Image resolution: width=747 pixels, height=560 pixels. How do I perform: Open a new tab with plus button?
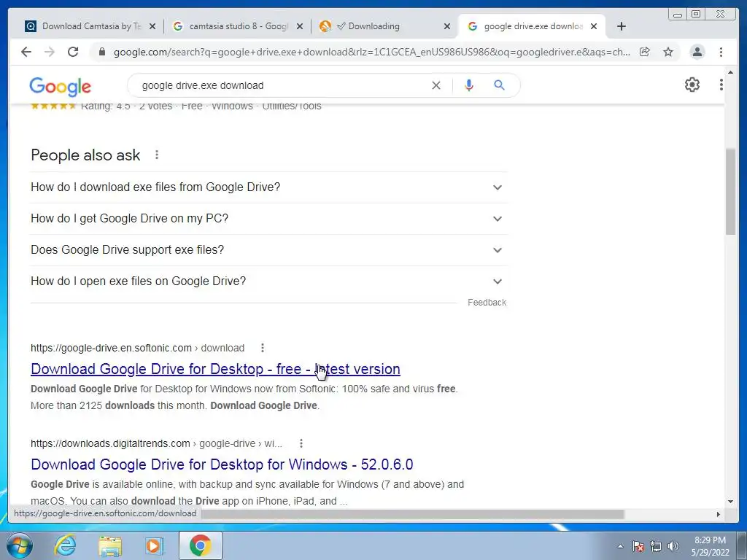click(x=622, y=26)
